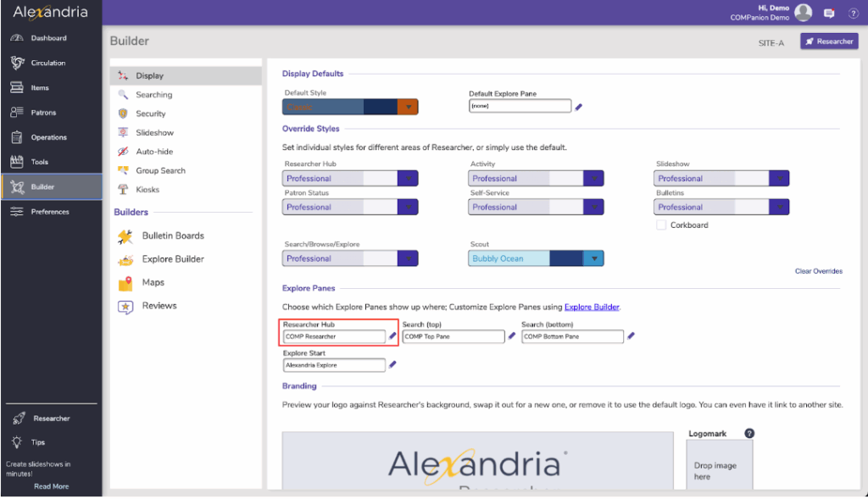
Task: Open the Operations module icon
Action: (x=17, y=137)
